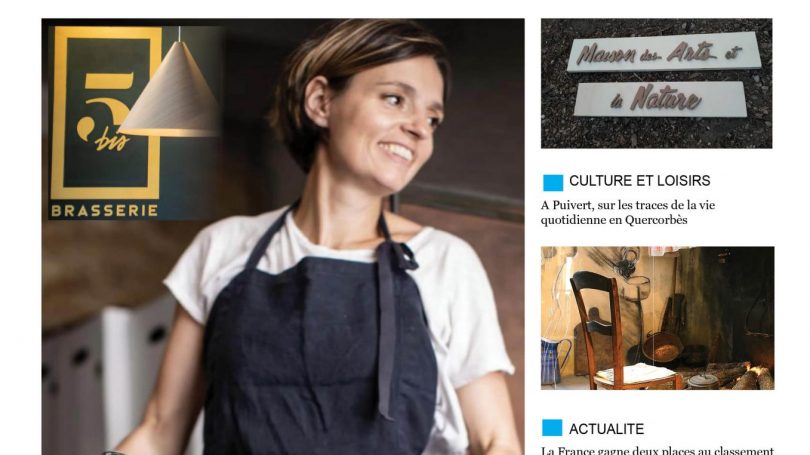This screenshot has width=810, height=455.
Task: Open the main photo of the woman in apron
Action: tap(283, 237)
